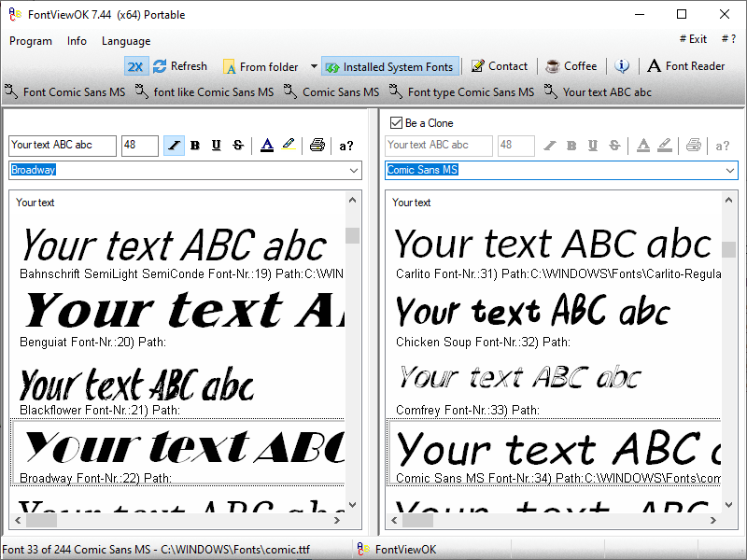The height and width of the screenshot is (560, 747).
Task: Open the Language menu
Action: pos(126,41)
